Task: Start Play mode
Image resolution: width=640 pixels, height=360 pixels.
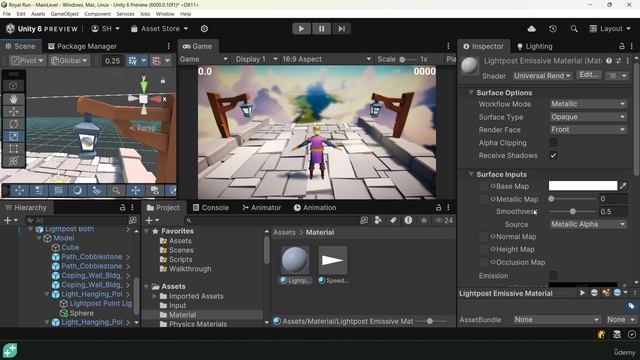Action: 301,29
